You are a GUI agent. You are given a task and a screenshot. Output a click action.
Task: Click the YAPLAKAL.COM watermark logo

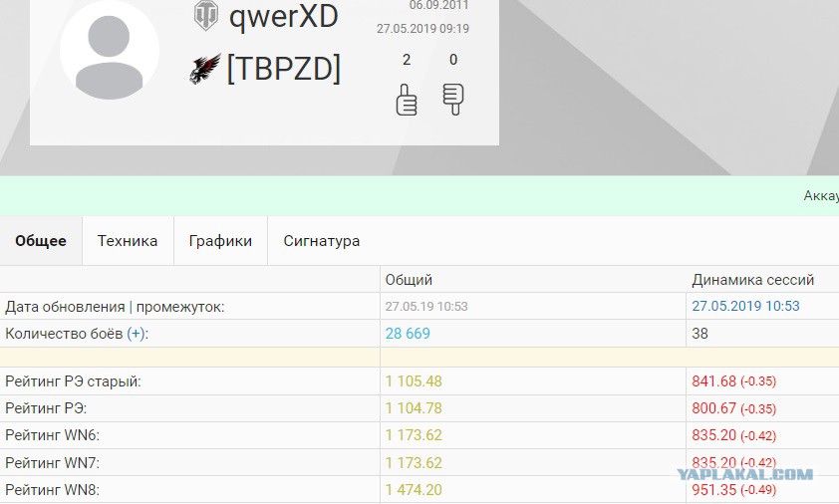744,474
